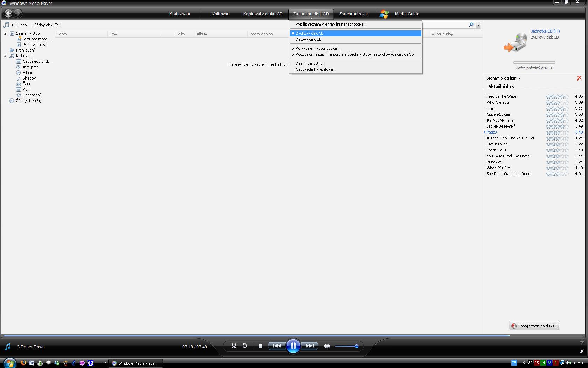Open the Windows Start button
588x368 pixels.
(x=9, y=363)
